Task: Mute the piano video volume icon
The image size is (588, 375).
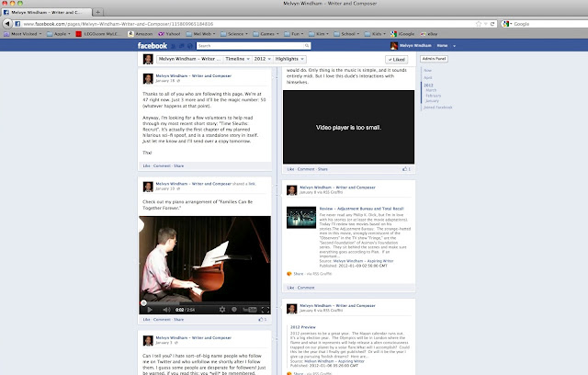Action: tap(166, 310)
